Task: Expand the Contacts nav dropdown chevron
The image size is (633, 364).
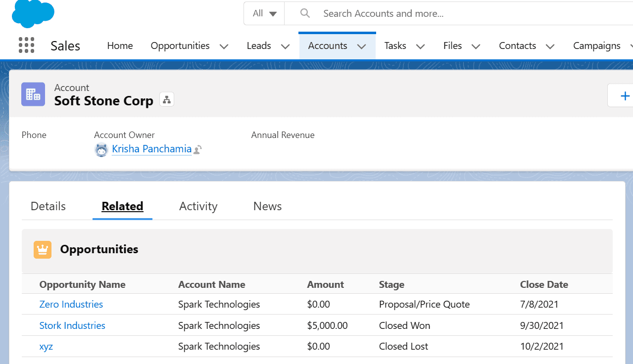Action: pos(550,46)
